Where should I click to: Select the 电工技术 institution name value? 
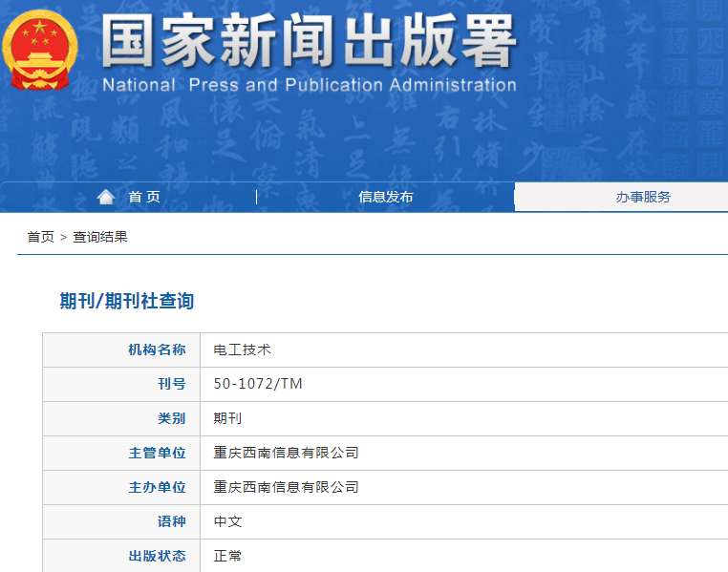pos(243,350)
